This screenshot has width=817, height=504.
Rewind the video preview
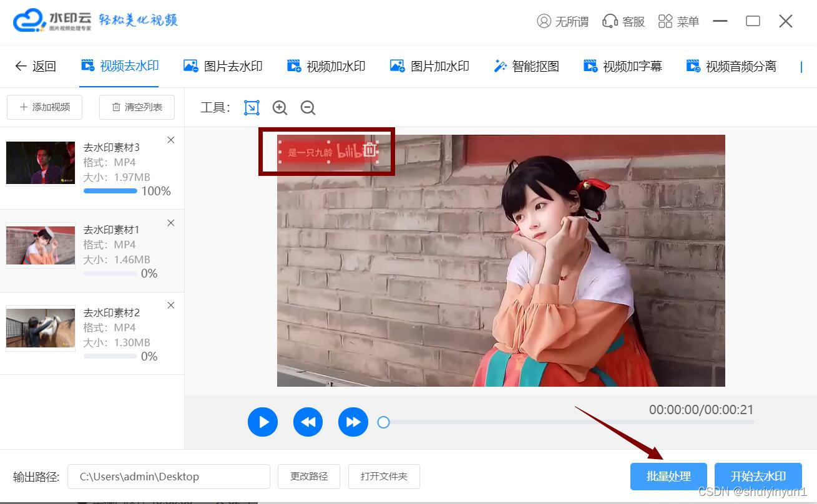click(308, 422)
